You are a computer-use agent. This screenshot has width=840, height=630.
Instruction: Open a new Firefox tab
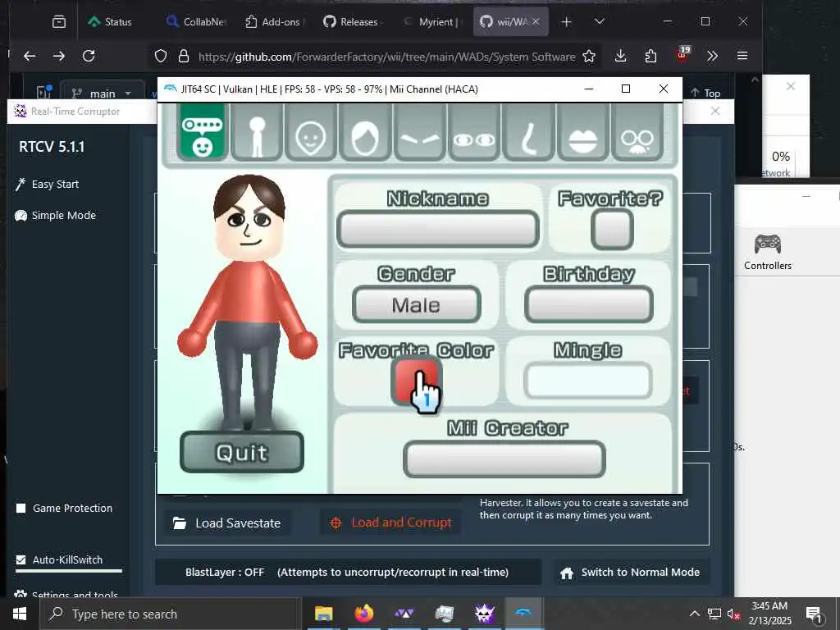tap(566, 22)
